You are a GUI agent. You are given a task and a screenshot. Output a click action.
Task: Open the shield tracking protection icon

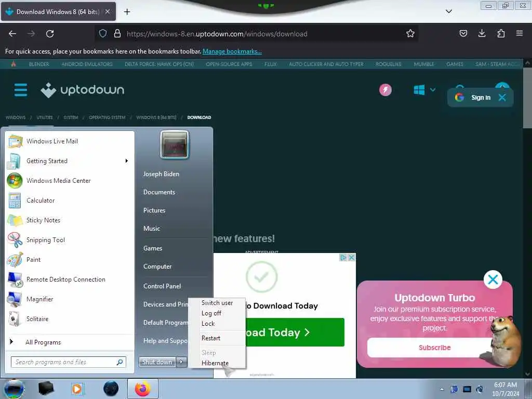tap(103, 33)
